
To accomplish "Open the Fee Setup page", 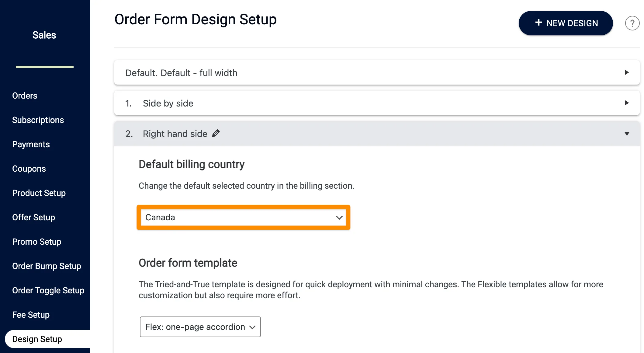I will [31, 315].
